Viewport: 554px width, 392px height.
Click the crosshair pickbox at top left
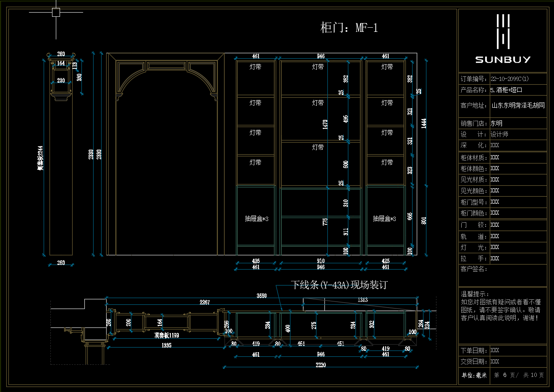point(56,13)
